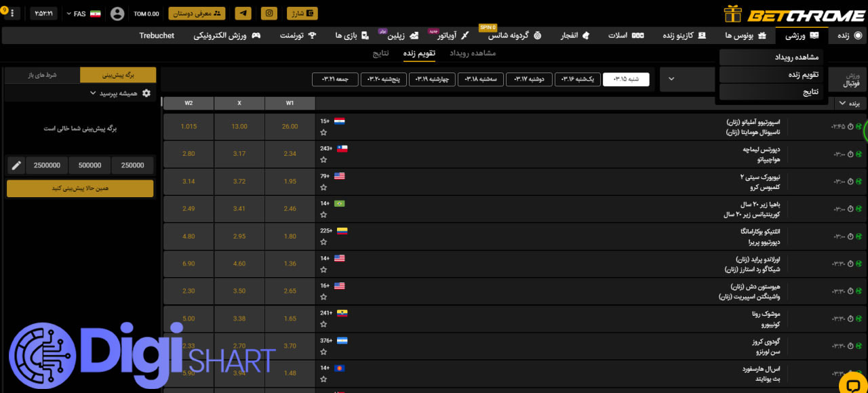
Task: Toggle favorite star on Deportes Limache match
Action: point(324,159)
